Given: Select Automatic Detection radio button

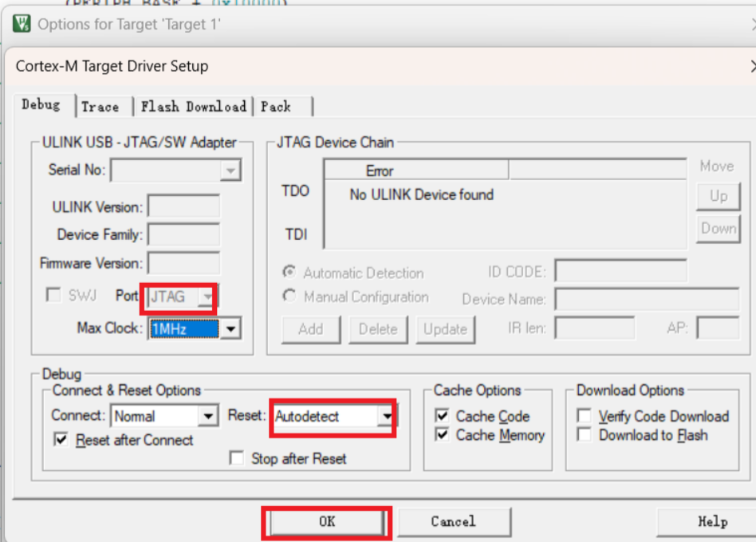Looking at the screenshot, I should [x=289, y=273].
